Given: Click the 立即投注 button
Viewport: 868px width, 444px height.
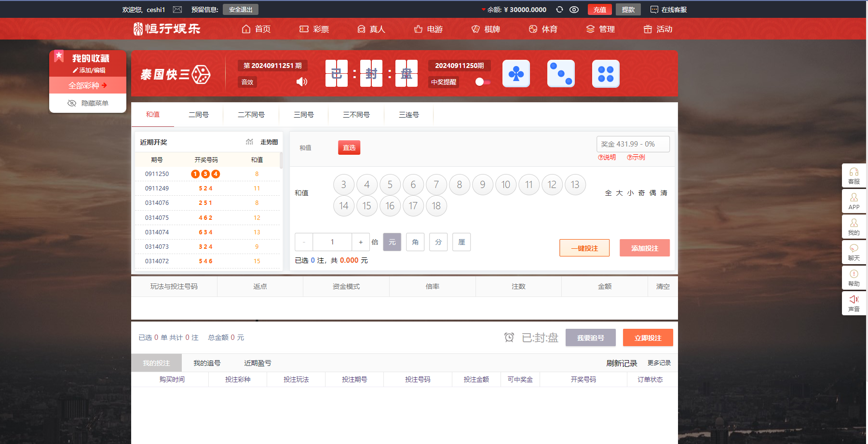Looking at the screenshot, I should pos(648,338).
